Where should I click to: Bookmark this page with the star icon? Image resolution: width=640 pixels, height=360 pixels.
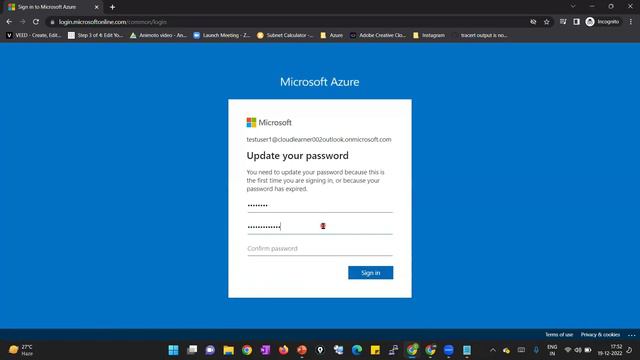coord(547,22)
